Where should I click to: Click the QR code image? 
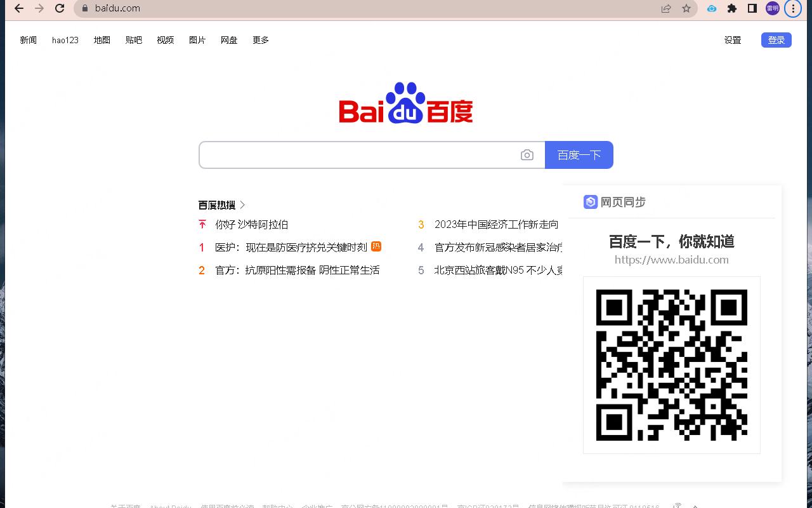[672, 365]
